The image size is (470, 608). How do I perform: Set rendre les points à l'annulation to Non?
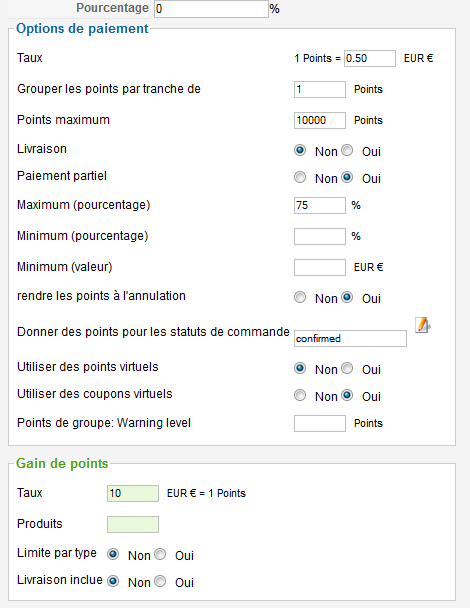coord(300,297)
